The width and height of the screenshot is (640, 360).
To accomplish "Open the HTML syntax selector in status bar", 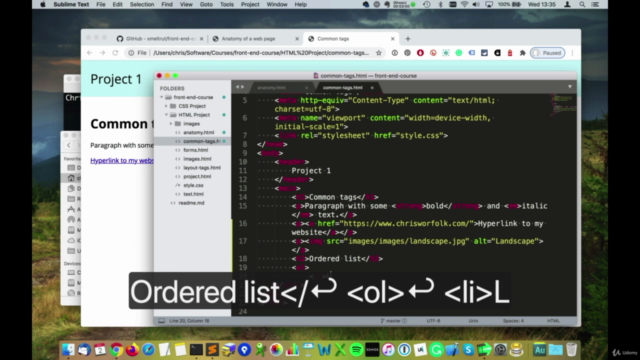I will pyautogui.click(x=553, y=321).
